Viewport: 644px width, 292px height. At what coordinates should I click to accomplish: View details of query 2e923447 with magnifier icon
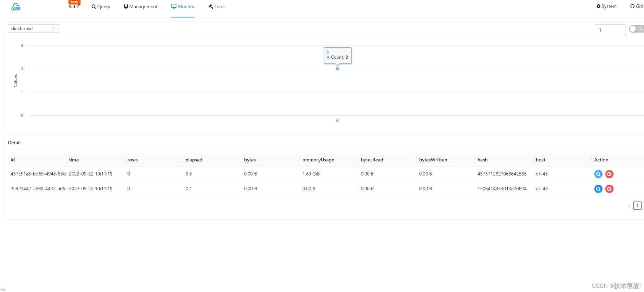[x=598, y=189]
